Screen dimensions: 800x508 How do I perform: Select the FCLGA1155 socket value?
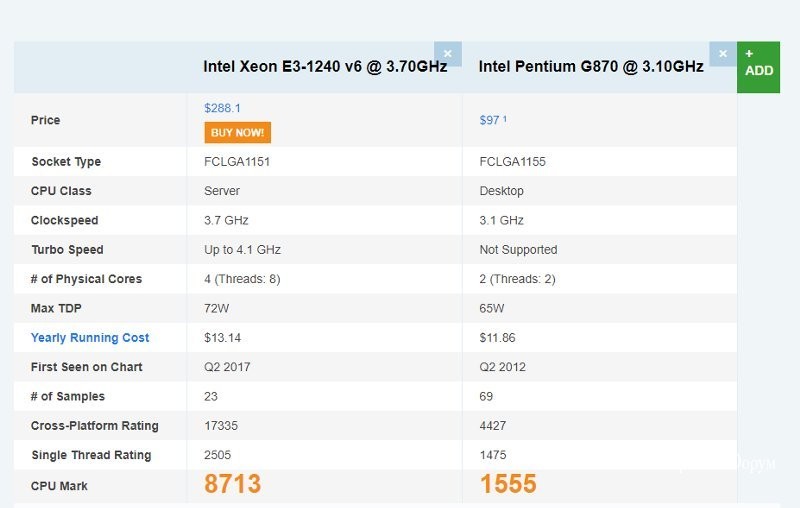tap(512, 162)
